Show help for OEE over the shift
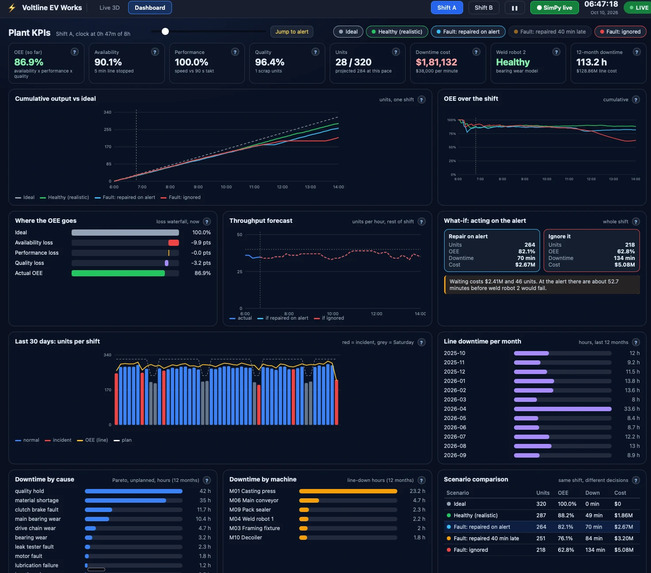The image size is (651, 573). (x=636, y=100)
